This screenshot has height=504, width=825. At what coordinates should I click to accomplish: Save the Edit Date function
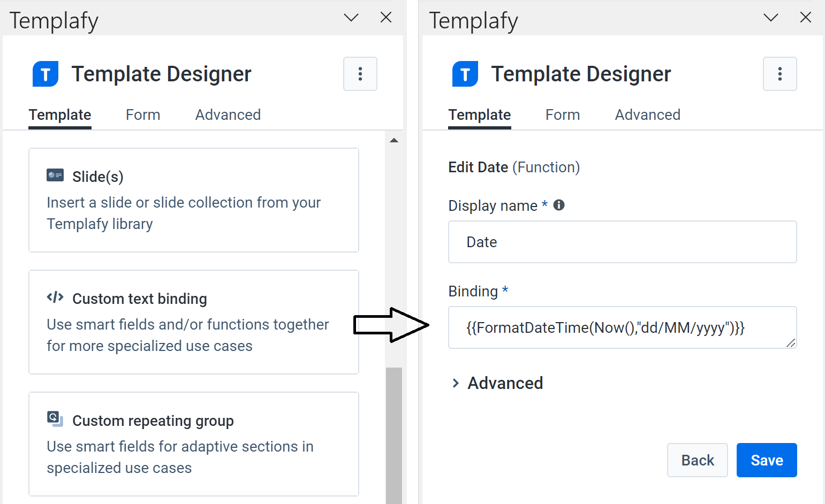point(766,460)
